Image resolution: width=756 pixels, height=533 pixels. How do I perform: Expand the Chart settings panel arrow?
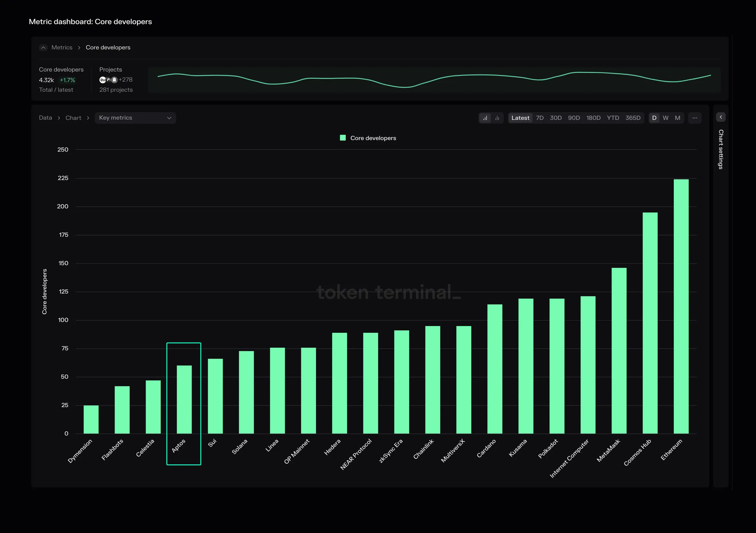click(x=721, y=117)
